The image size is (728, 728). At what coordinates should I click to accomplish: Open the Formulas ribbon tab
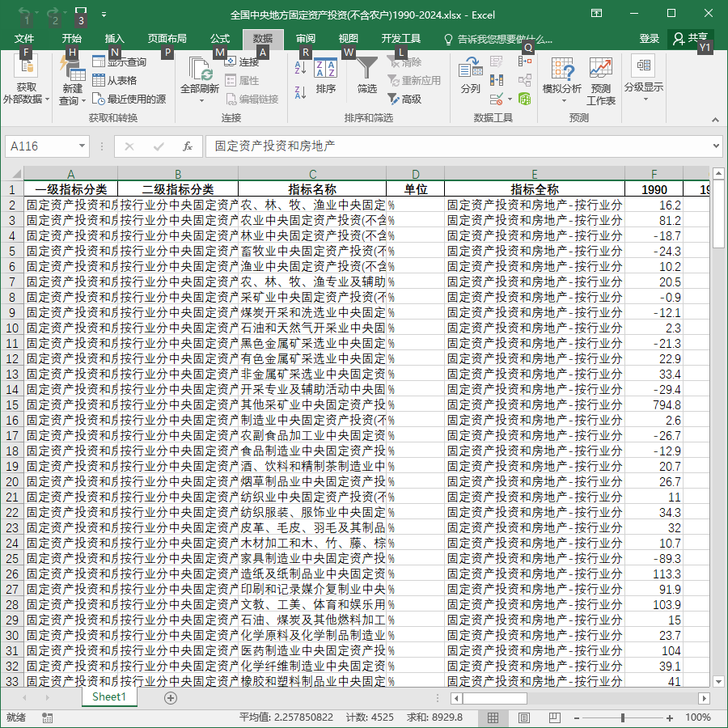(219, 39)
